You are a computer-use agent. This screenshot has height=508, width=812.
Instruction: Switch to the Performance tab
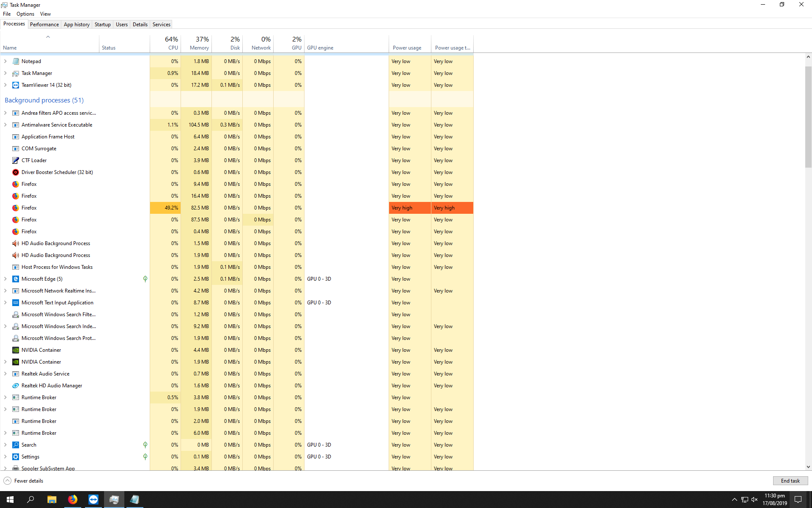pyautogui.click(x=44, y=25)
